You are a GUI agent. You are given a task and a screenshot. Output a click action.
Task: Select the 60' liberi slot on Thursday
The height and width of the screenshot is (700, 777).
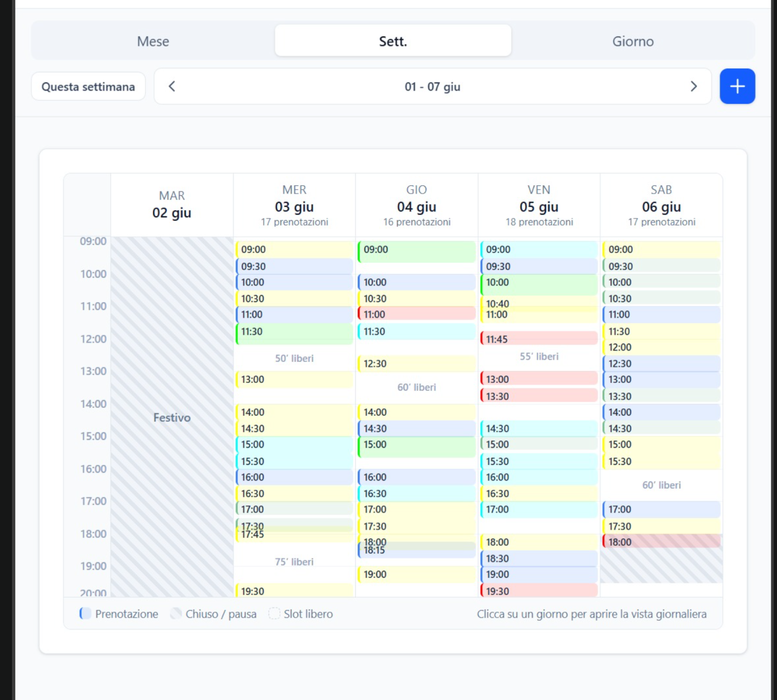417,387
